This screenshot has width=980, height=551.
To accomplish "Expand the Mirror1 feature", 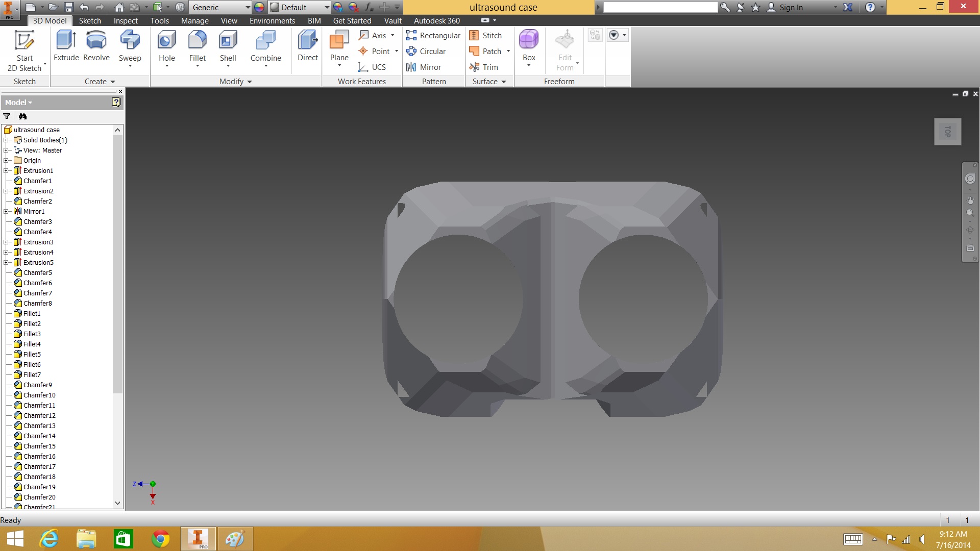I will pos(6,211).
